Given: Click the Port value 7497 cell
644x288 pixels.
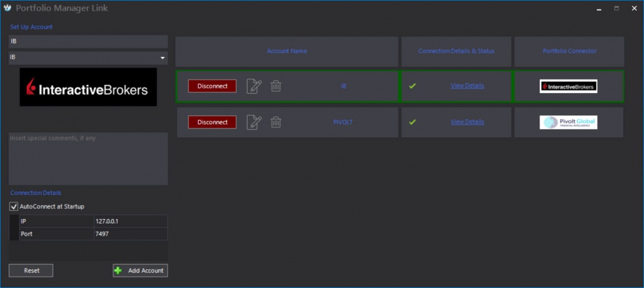Looking at the screenshot, I should coord(131,234).
